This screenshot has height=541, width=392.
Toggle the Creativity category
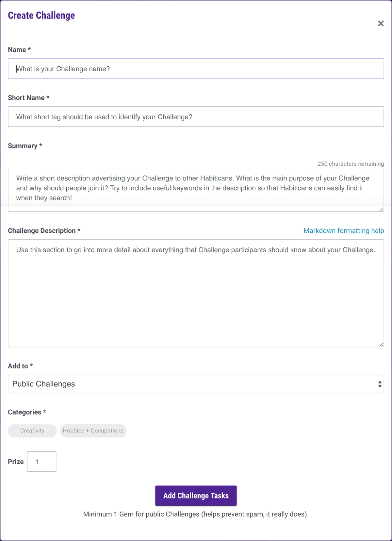pyautogui.click(x=32, y=431)
